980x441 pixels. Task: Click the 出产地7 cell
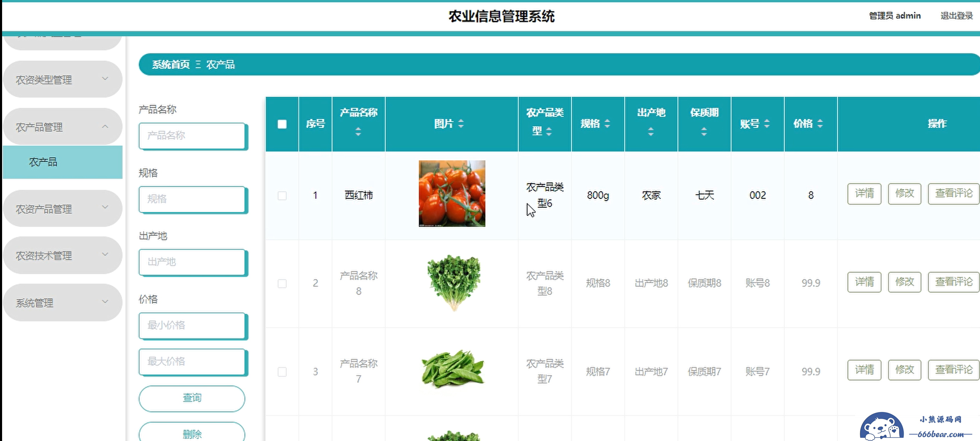point(651,371)
